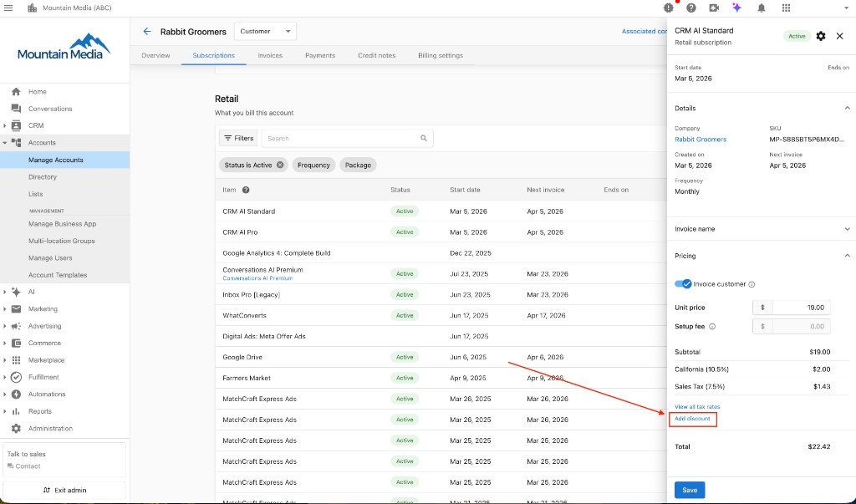This screenshot has height=504, width=856.
Task: Collapse the Details section
Action: pos(847,108)
